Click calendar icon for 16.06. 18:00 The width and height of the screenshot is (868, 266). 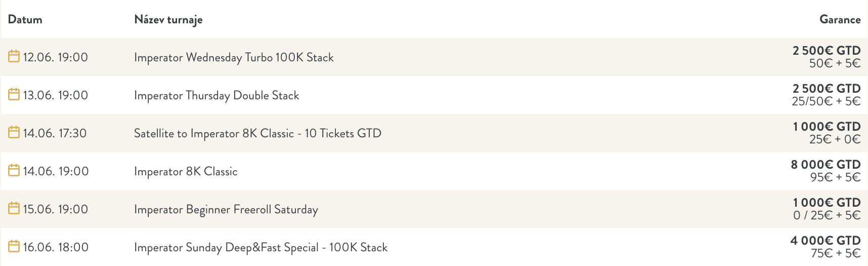pos(14,246)
